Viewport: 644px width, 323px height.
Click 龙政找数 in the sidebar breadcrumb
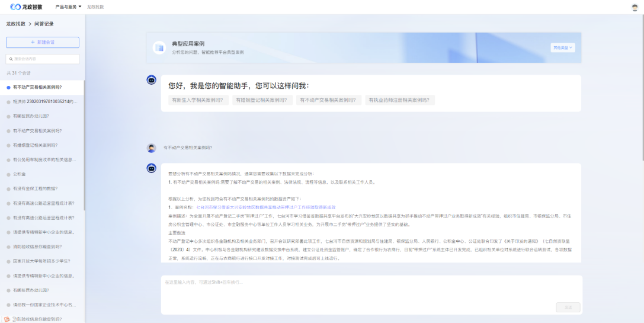15,24
